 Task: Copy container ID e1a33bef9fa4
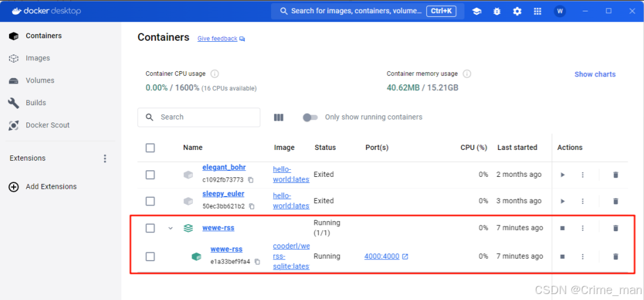click(257, 262)
